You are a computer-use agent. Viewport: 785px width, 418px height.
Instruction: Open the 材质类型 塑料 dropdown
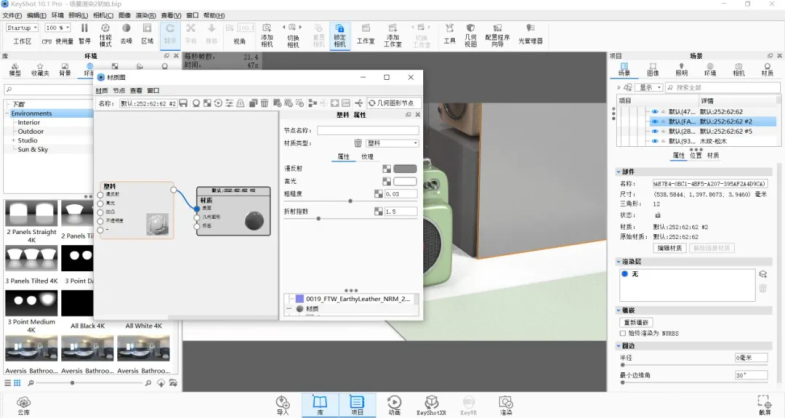click(x=391, y=143)
